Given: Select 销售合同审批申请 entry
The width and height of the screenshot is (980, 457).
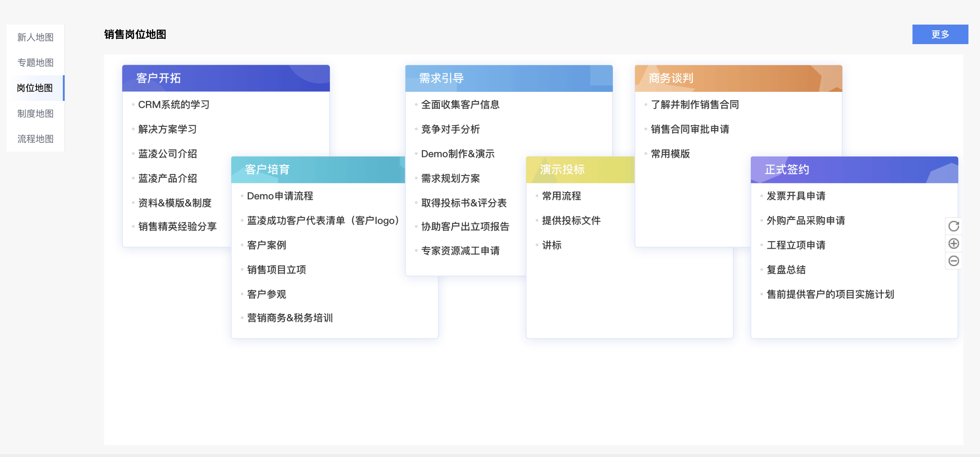Looking at the screenshot, I should pyautogui.click(x=689, y=129).
